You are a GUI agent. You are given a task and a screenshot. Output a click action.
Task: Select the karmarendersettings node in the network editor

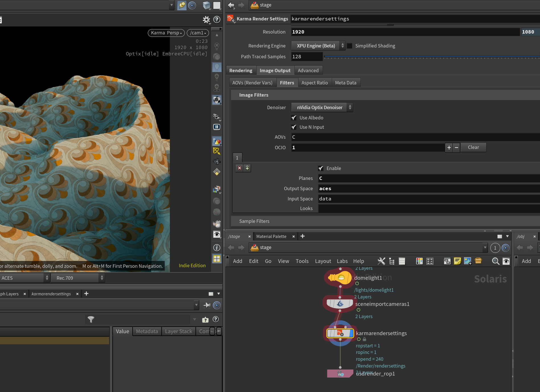click(x=340, y=333)
